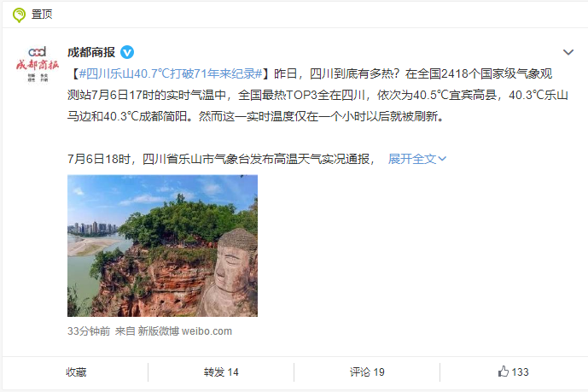Screen dimensions: 588x392
Task: Click the blue verified badge icon
Action: pyautogui.click(x=127, y=52)
